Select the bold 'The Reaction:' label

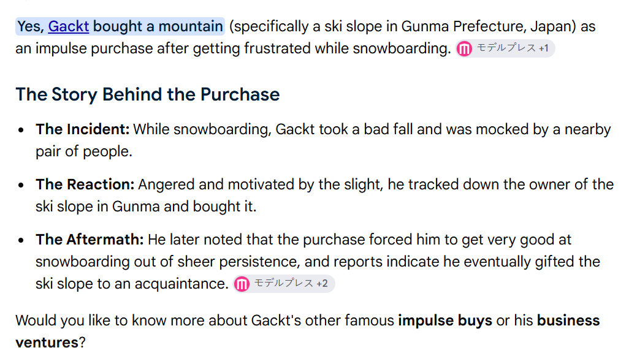tap(85, 184)
